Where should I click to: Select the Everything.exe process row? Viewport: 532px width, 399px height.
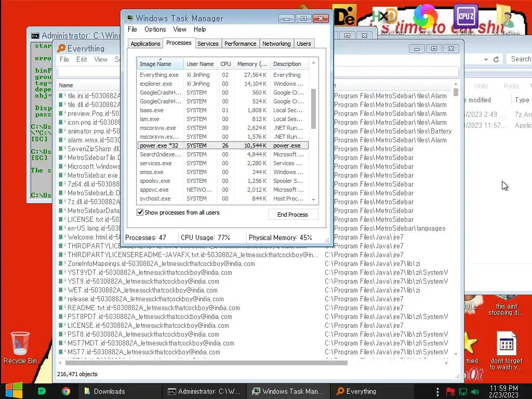[223, 75]
